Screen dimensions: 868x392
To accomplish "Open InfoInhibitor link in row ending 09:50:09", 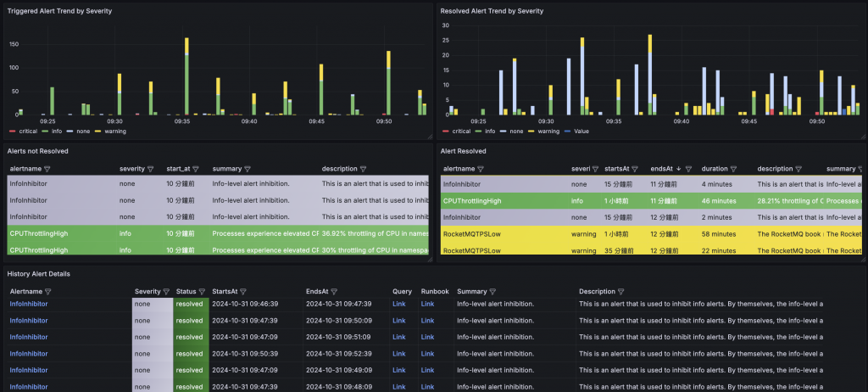I will 29,321.
